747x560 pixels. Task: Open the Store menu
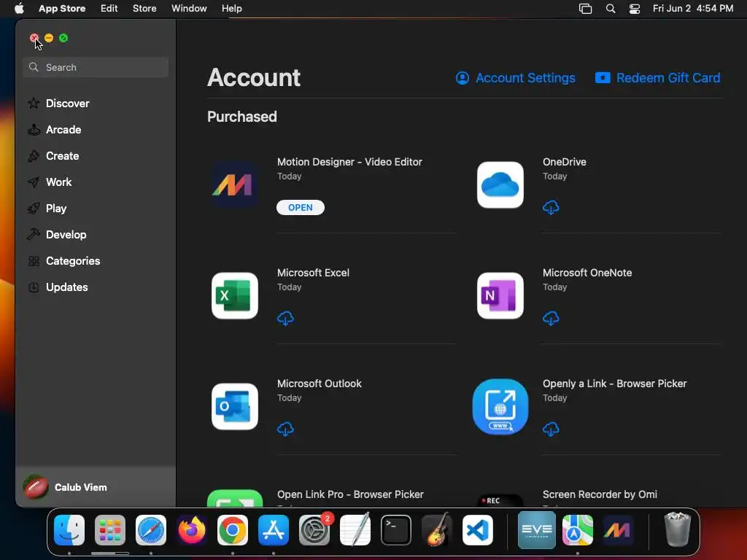[144, 9]
